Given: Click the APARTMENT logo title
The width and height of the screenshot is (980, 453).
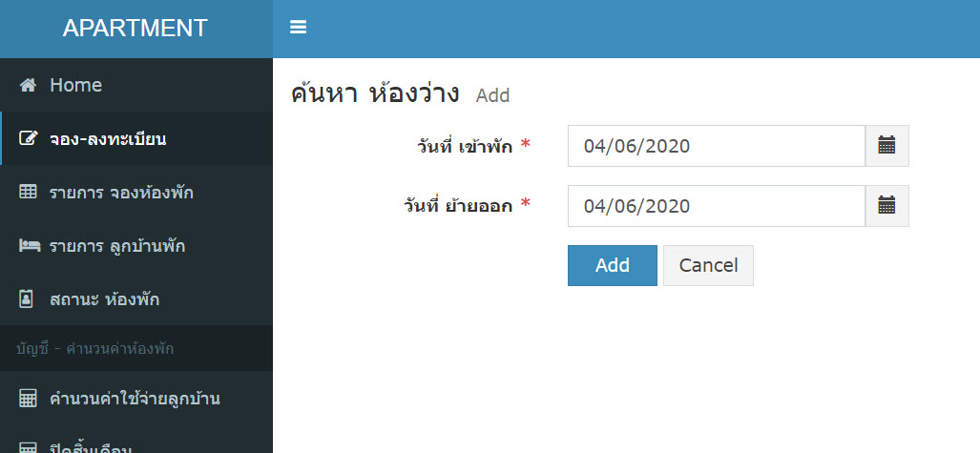Looking at the screenshot, I should click(135, 28).
